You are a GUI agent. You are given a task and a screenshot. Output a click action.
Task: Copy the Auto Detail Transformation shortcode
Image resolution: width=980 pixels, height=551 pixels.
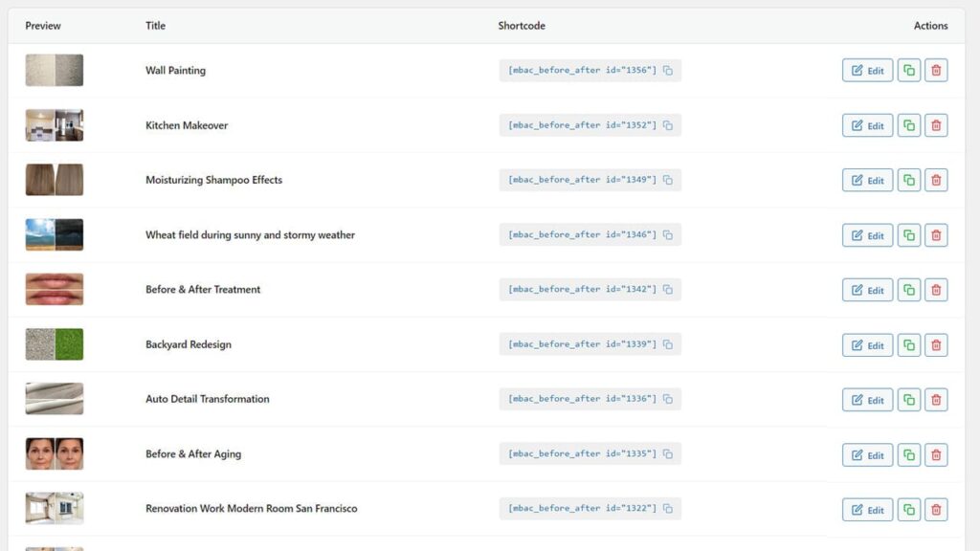click(668, 399)
